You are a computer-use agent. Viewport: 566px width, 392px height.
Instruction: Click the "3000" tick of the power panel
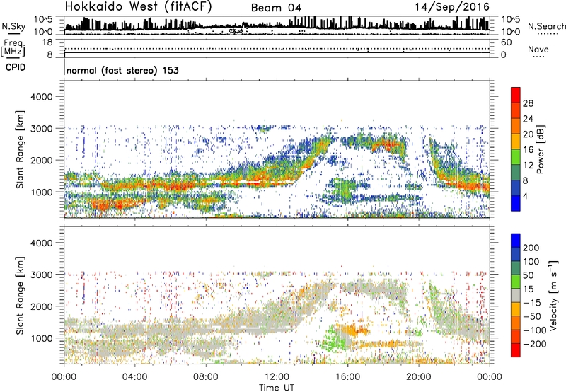click(42, 129)
